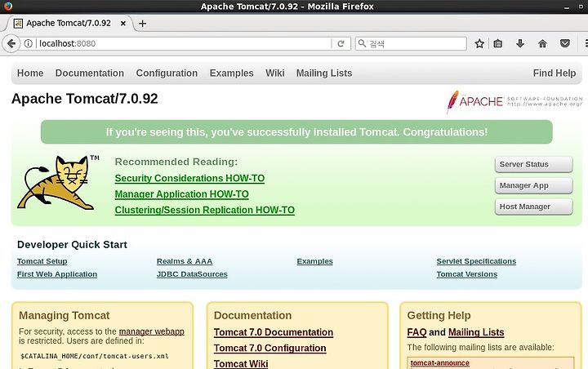Click the Manager App button
Image resolution: width=588 pixels, height=369 pixels.
pos(533,185)
